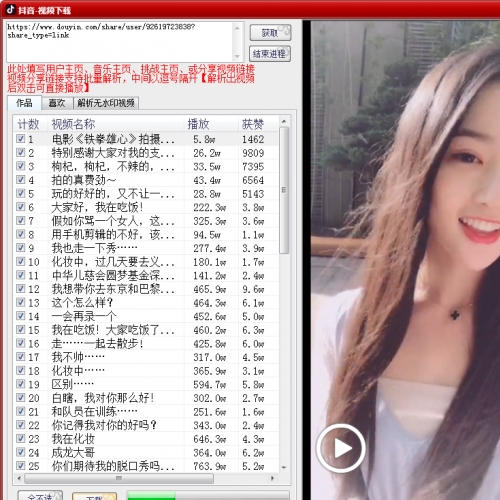The image size is (500, 500).
Task: Select video row 拍的真费劲～
Action: (146, 180)
